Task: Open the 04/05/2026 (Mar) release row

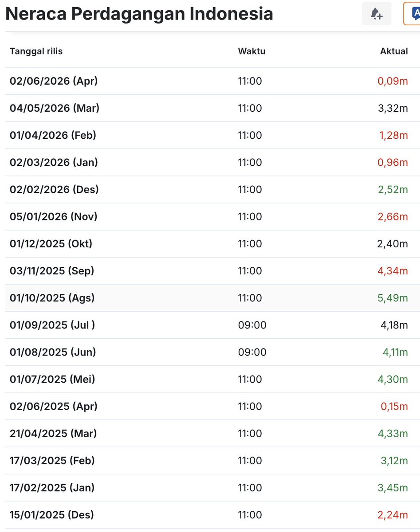Action: click(x=212, y=108)
